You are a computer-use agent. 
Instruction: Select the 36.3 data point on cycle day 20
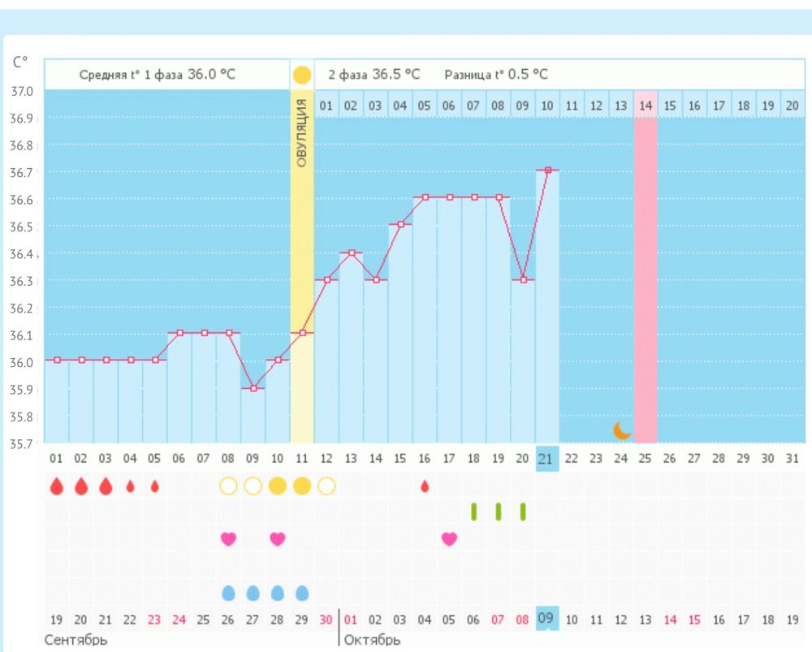(524, 279)
